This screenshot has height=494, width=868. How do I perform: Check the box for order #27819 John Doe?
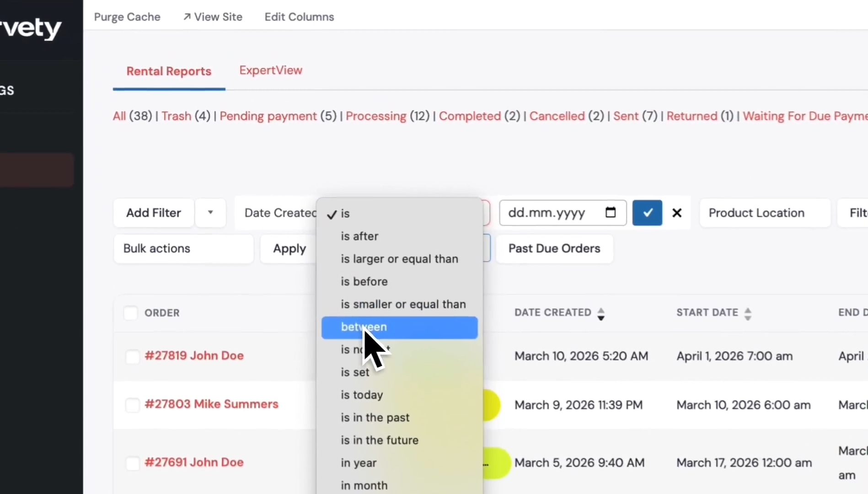tap(132, 356)
